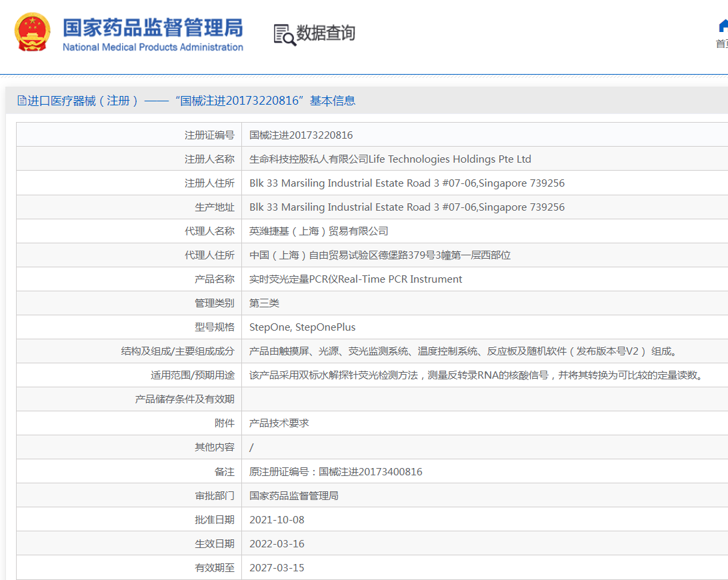The height and width of the screenshot is (580, 728).
Task: Click the slash value for 其他内容
Action: [251, 447]
